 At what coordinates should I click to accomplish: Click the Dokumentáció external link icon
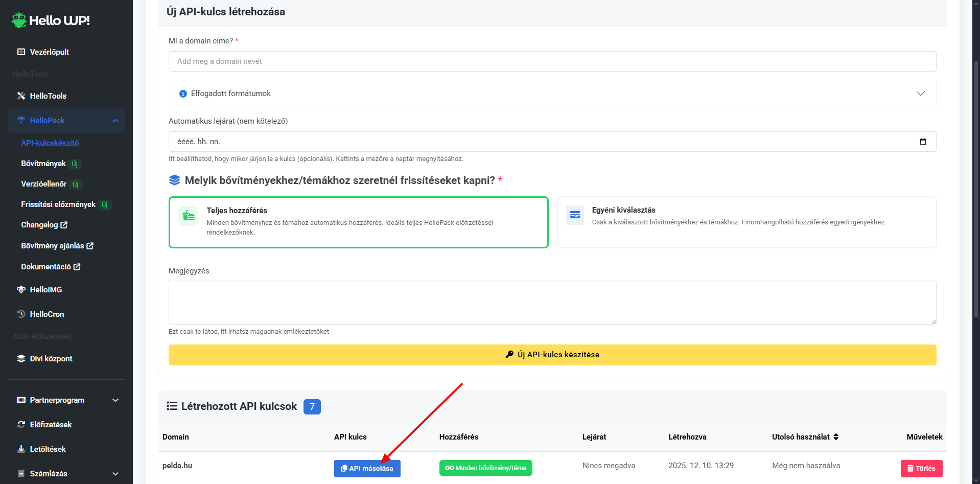(x=77, y=267)
